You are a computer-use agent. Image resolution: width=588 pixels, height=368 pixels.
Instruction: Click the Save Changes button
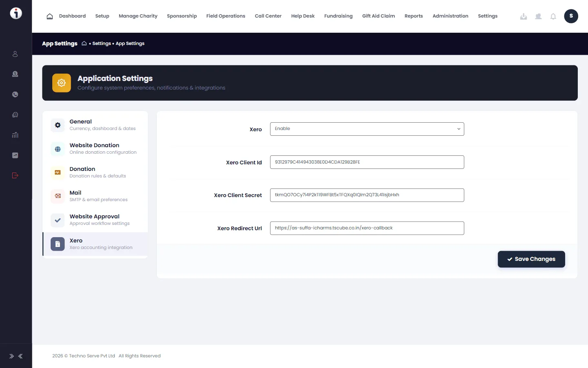(531, 259)
